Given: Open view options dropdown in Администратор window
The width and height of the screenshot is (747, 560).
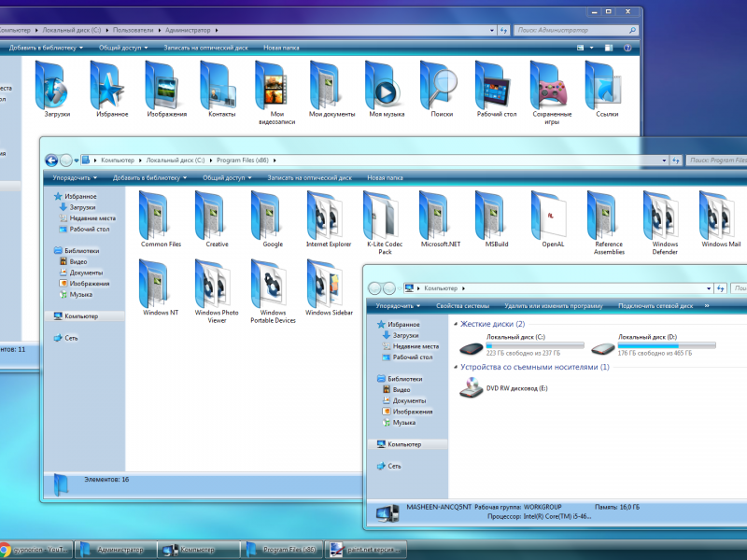Looking at the screenshot, I should tap(591, 48).
